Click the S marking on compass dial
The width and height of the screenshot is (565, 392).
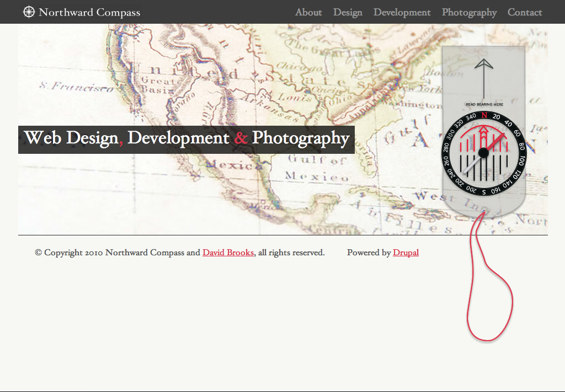[484, 192]
